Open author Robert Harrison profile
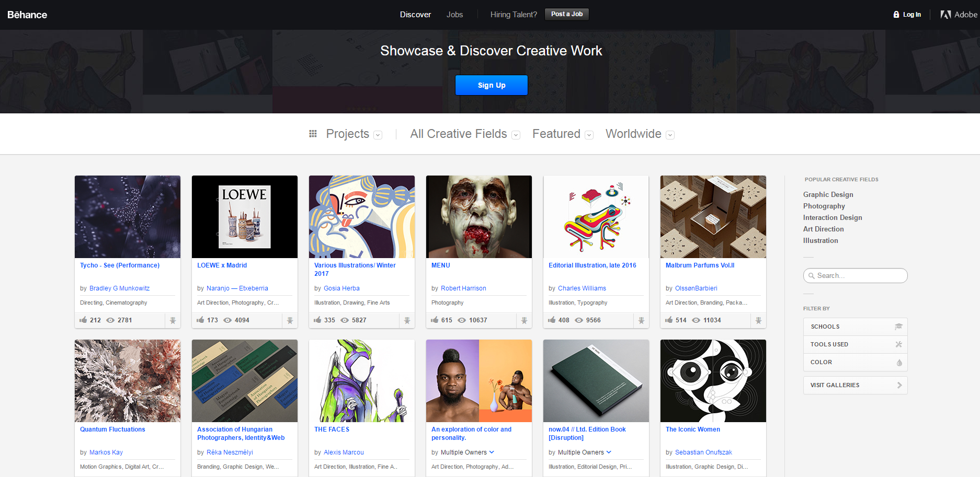980x477 pixels. 463,288
